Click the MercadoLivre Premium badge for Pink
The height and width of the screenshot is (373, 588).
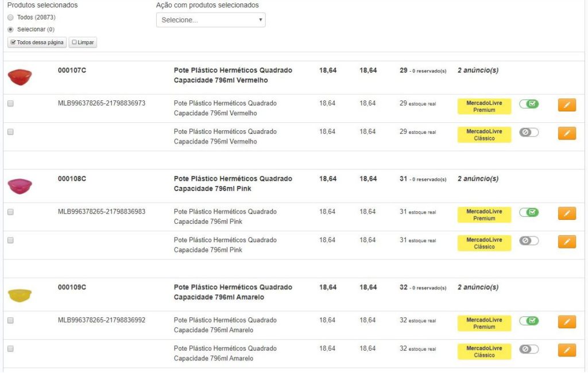[484, 215]
